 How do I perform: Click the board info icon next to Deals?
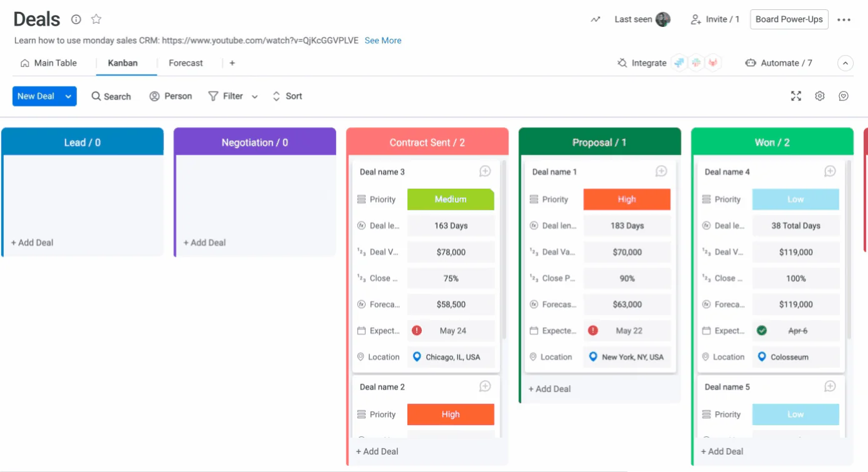coord(76,19)
